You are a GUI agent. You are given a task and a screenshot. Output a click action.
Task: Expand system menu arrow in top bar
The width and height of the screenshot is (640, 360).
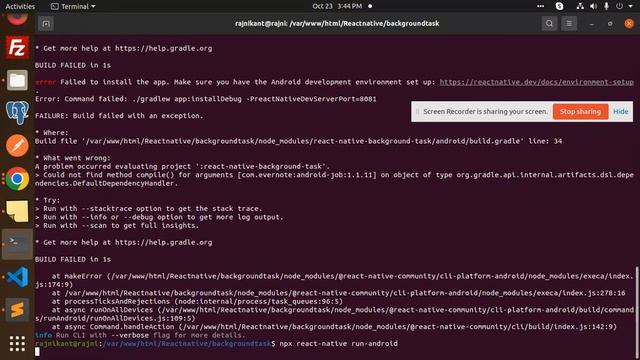pos(631,7)
